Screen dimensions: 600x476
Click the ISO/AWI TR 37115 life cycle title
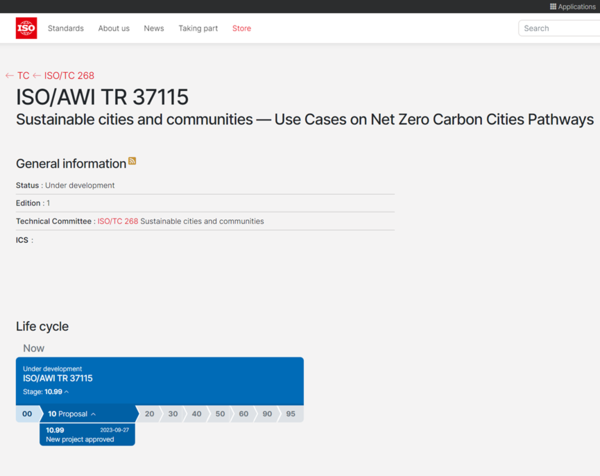coord(58,378)
